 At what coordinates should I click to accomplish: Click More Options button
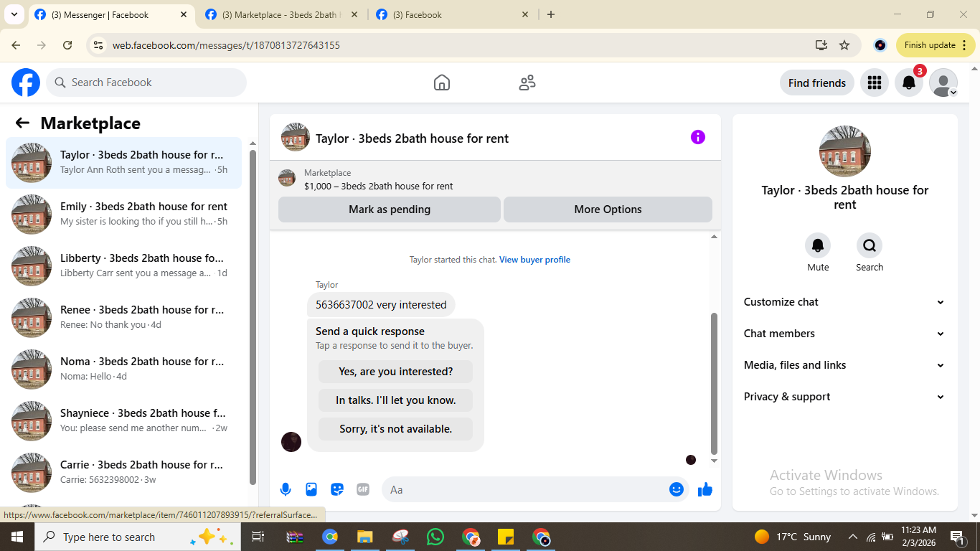[x=608, y=209]
